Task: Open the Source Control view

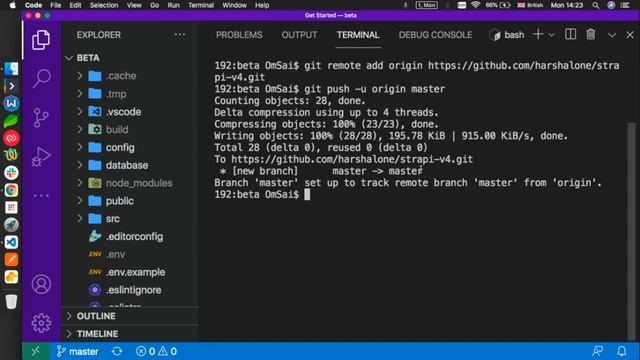Action: tap(41, 118)
